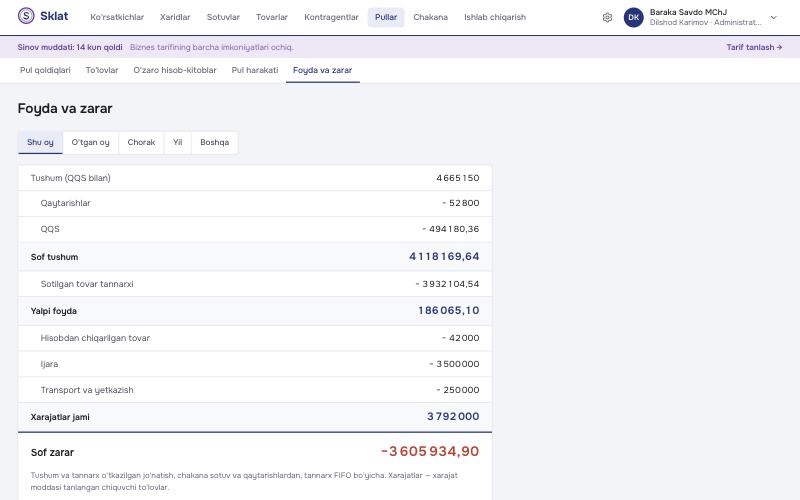Click the value 4 665 150
The height and width of the screenshot is (500, 800).
pyautogui.click(x=458, y=178)
